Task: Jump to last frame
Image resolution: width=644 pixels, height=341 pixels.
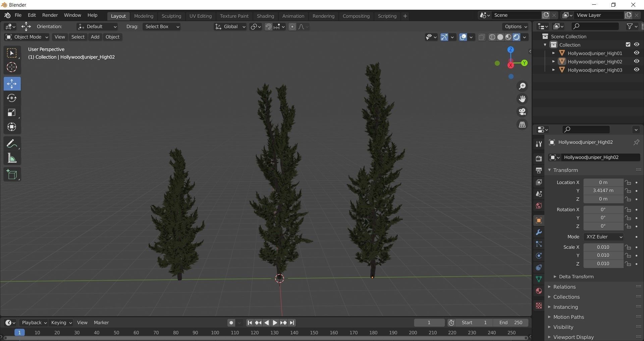Action: click(292, 323)
